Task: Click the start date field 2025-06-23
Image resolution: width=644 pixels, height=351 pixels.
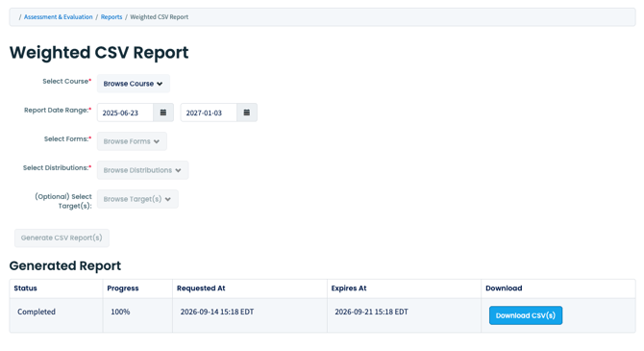Action: point(125,113)
